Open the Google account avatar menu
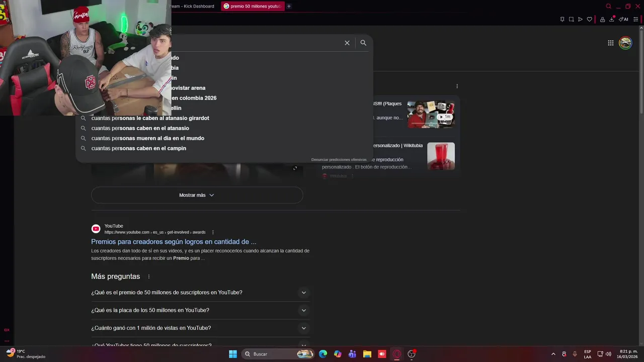Viewport: 644px width, 362px height. pos(625,43)
